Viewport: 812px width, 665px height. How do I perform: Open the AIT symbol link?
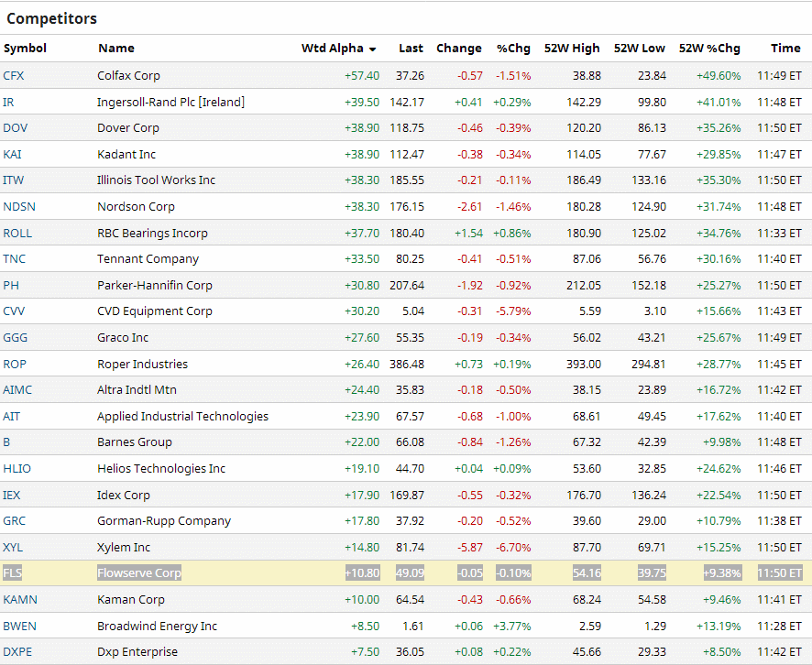pos(11,416)
